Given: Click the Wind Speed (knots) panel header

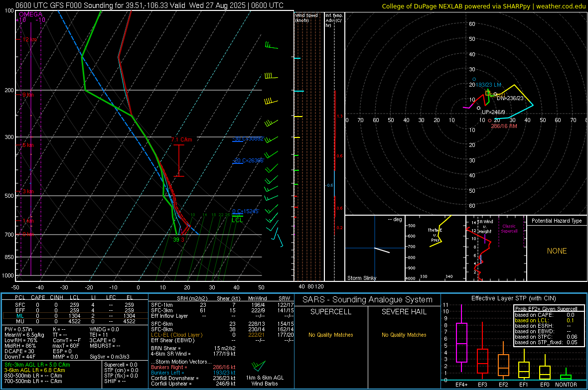Looking at the screenshot, I should coord(306,18).
